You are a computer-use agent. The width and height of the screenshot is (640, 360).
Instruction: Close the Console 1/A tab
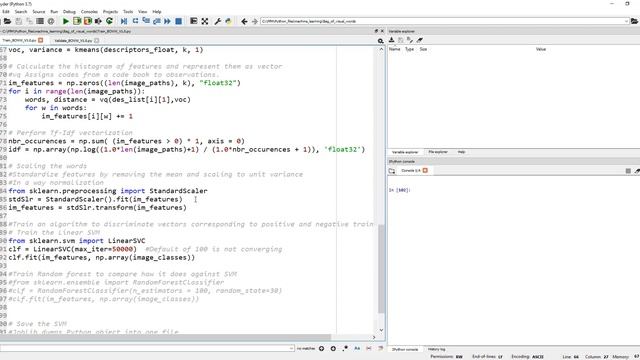coord(425,171)
